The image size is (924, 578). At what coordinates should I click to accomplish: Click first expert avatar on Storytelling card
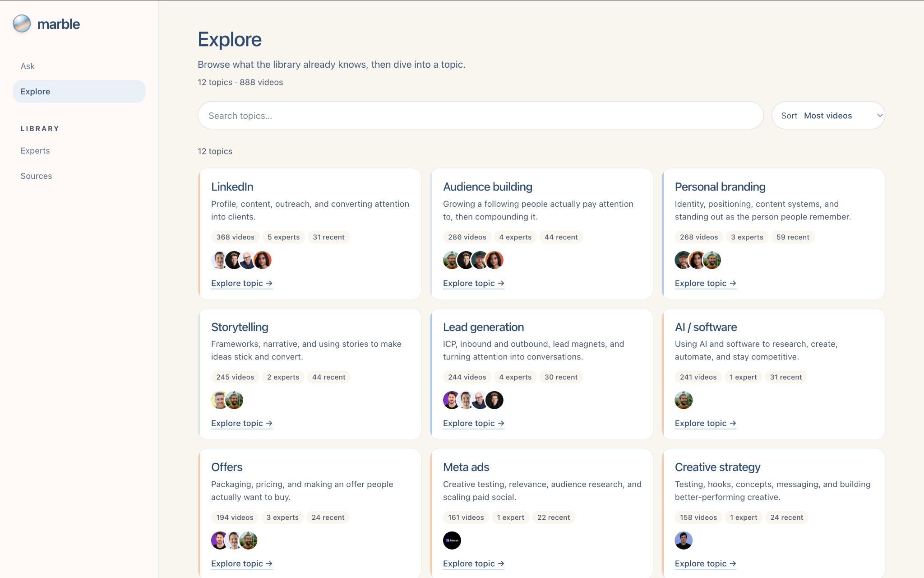click(219, 400)
